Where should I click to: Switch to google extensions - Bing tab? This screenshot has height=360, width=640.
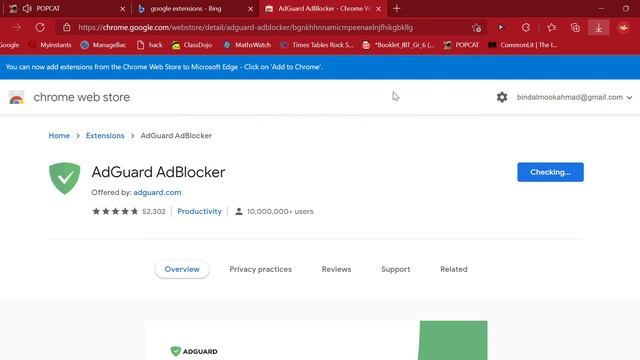pyautogui.click(x=195, y=9)
